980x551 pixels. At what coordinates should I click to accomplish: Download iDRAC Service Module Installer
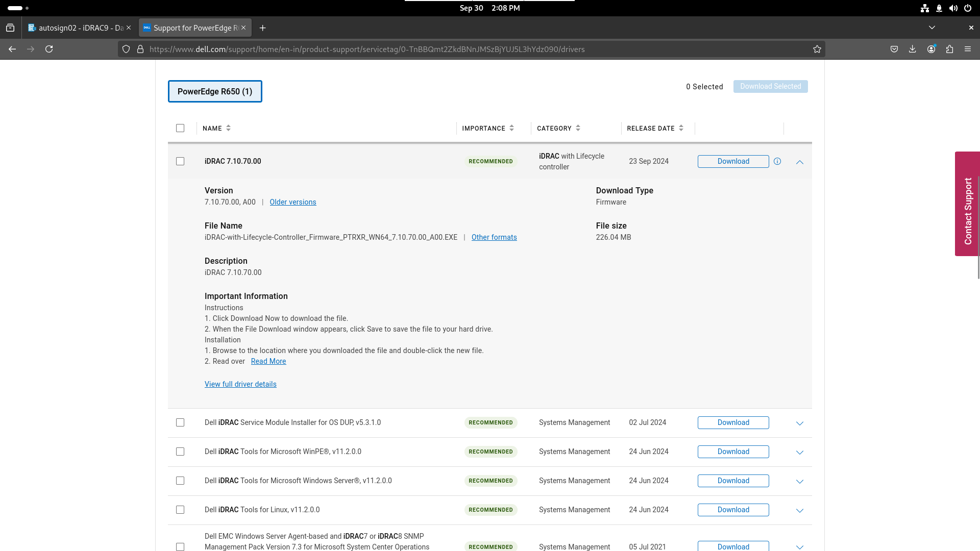coord(733,422)
